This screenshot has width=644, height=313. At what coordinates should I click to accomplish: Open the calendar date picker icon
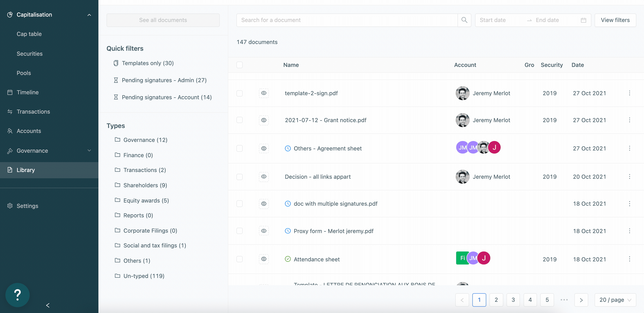(583, 20)
